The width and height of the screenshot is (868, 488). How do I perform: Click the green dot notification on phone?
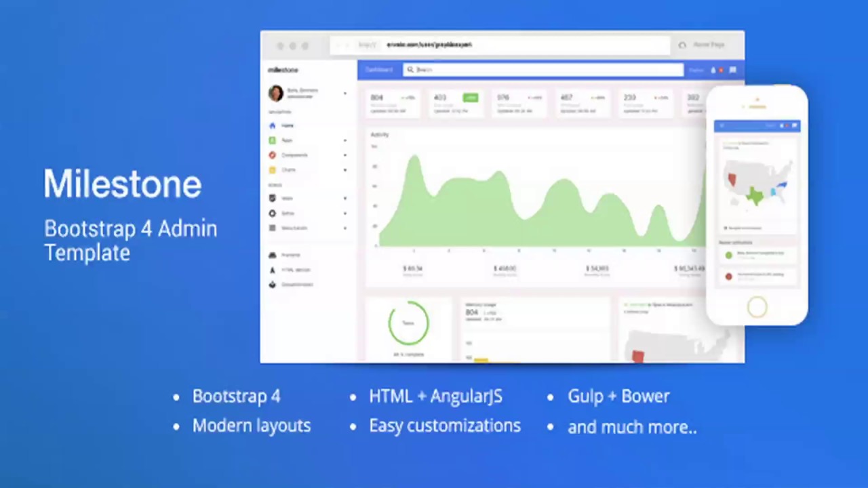coord(729,256)
